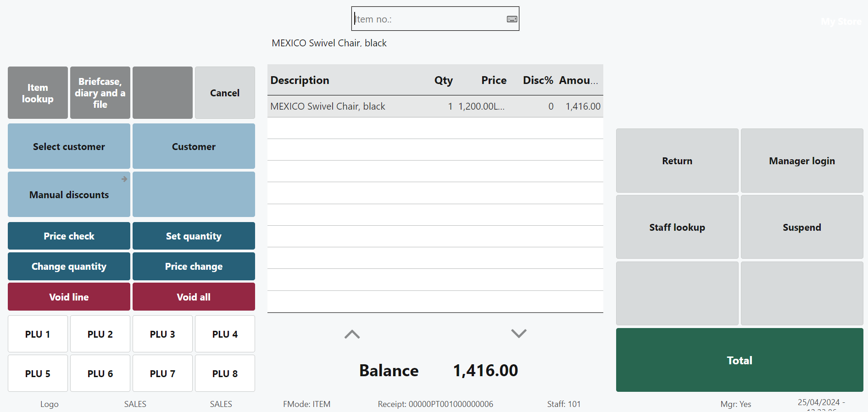
Task: Click the Void line button
Action: coord(69,297)
